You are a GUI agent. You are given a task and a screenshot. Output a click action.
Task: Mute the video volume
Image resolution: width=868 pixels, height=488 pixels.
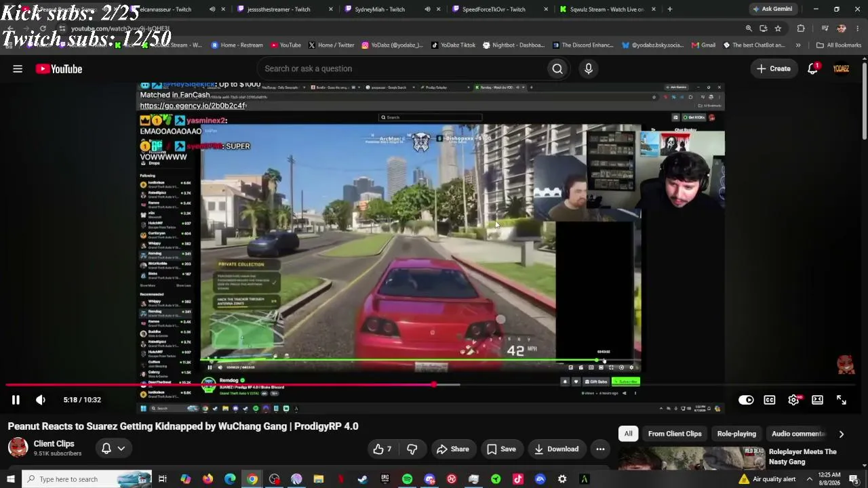pyautogui.click(x=41, y=400)
